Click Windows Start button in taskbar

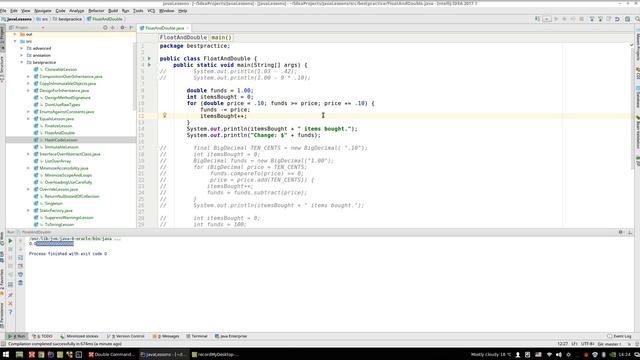pos(6,354)
